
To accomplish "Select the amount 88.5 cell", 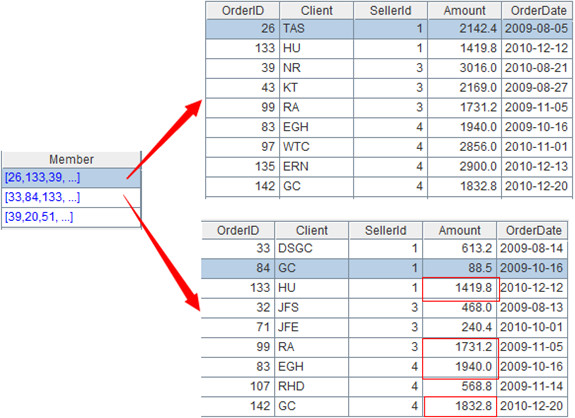I will [459, 268].
